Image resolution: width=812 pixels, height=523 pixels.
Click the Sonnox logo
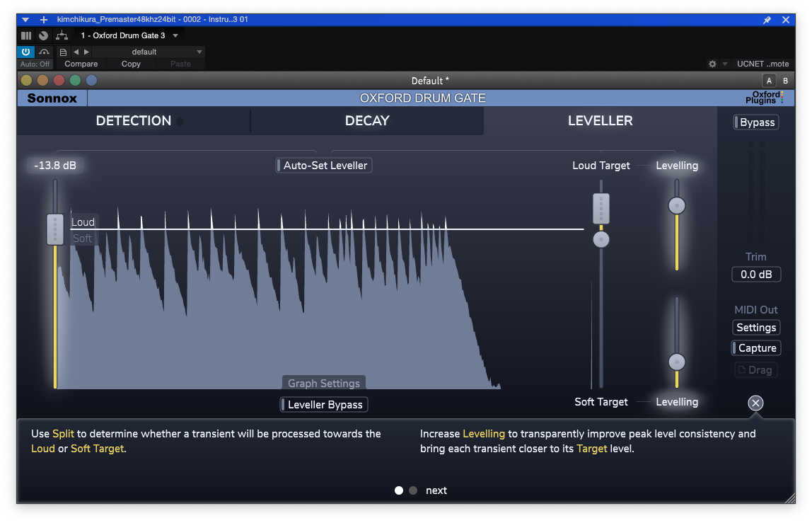pos(52,98)
